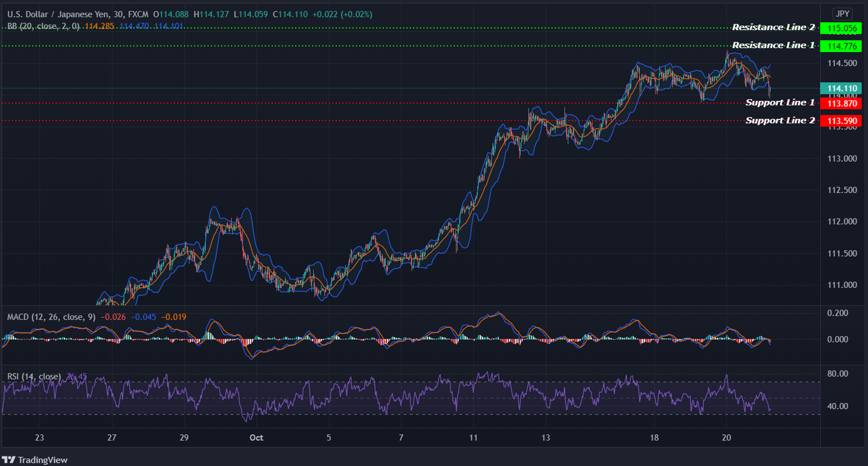Screen dimensions: 868x466
Task: Click the low value L114.059
Action: (251, 14)
